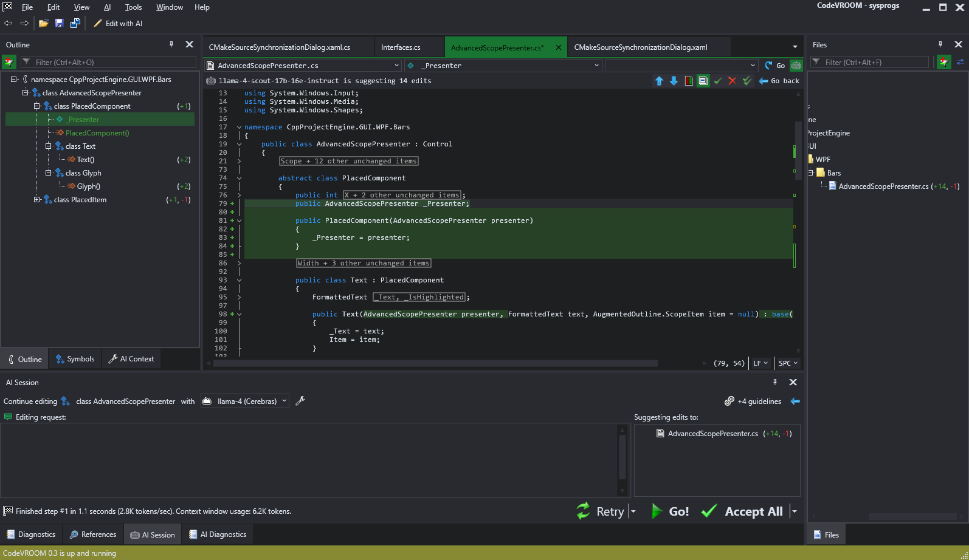Open model settings with the wrench icon
This screenshot has height=560, width=969.
point(300,401)
